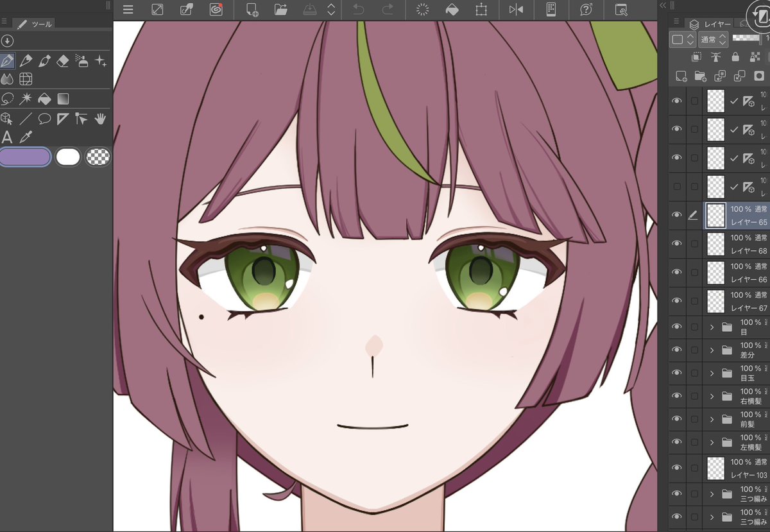
Task: Select the Eraser tool
Action: pyautogui.click(x=63, y=61)
